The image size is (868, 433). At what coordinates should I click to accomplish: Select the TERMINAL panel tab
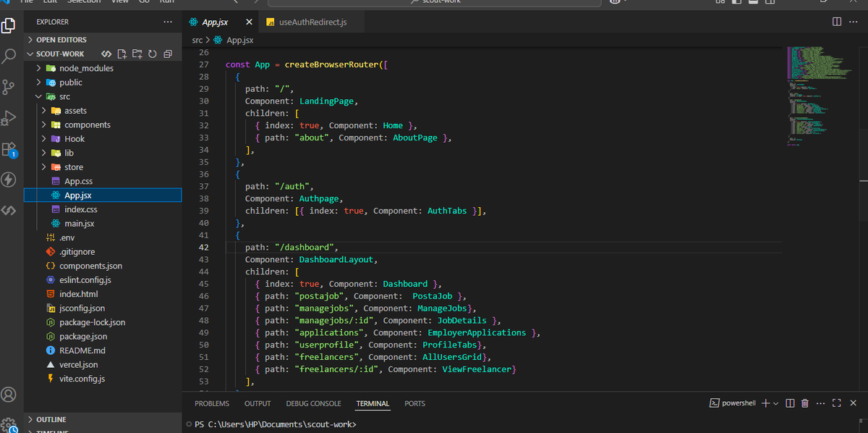coord(373,403)
